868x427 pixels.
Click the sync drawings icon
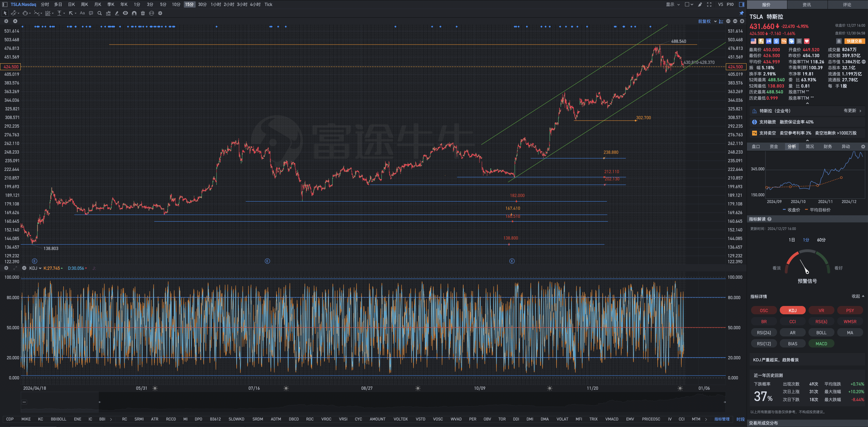(x=152, y=13)
